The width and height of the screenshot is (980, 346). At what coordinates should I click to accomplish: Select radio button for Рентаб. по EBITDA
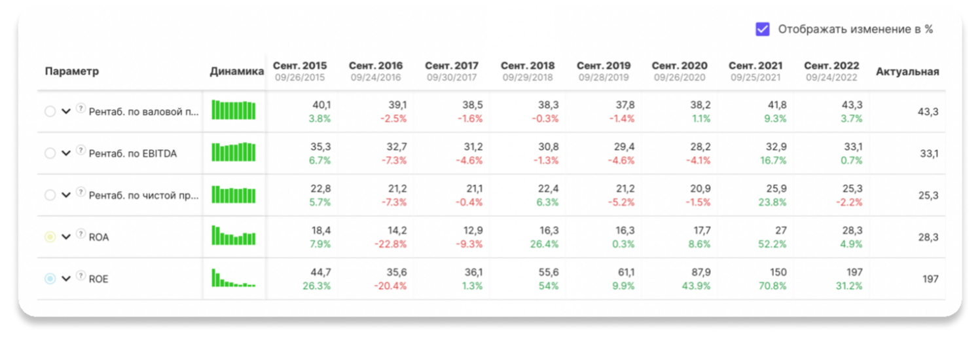50,153
